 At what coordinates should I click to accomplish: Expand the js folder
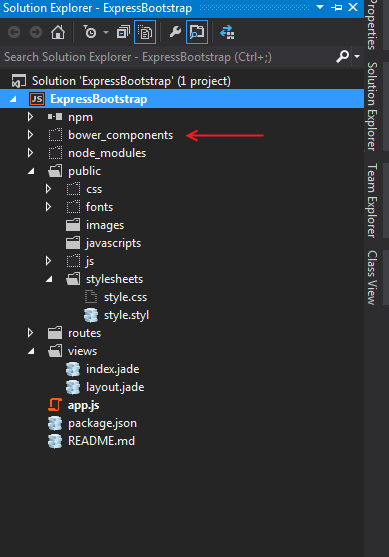49,261
